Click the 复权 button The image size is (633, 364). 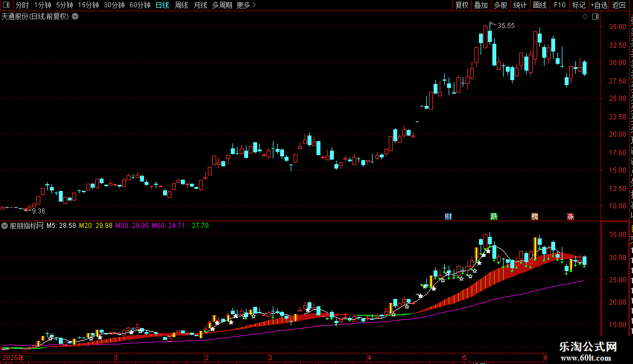(462, 5)
